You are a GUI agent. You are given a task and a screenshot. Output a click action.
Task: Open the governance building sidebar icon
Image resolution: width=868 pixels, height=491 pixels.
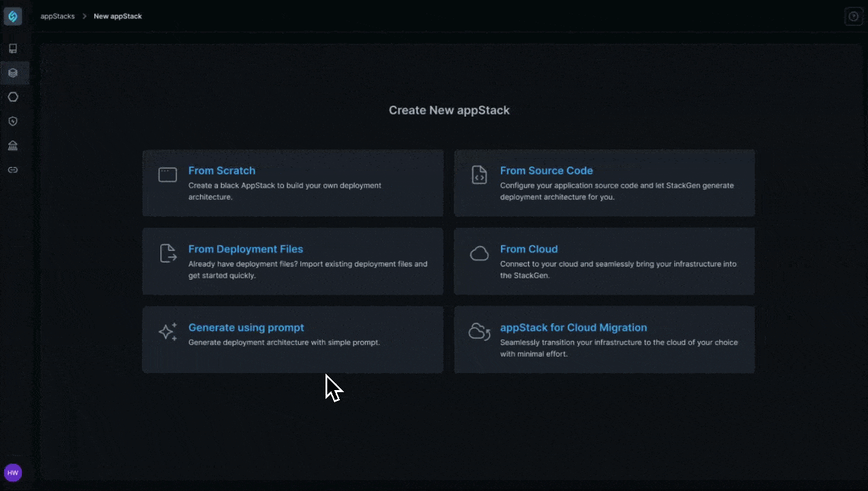pos(13,145)
